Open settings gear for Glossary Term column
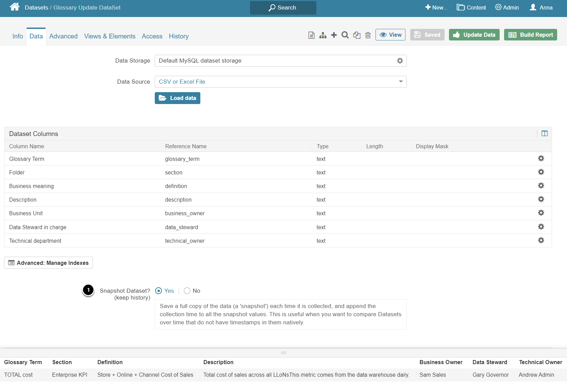Viewport: 567px width, 392px height. tap(541, 158)
